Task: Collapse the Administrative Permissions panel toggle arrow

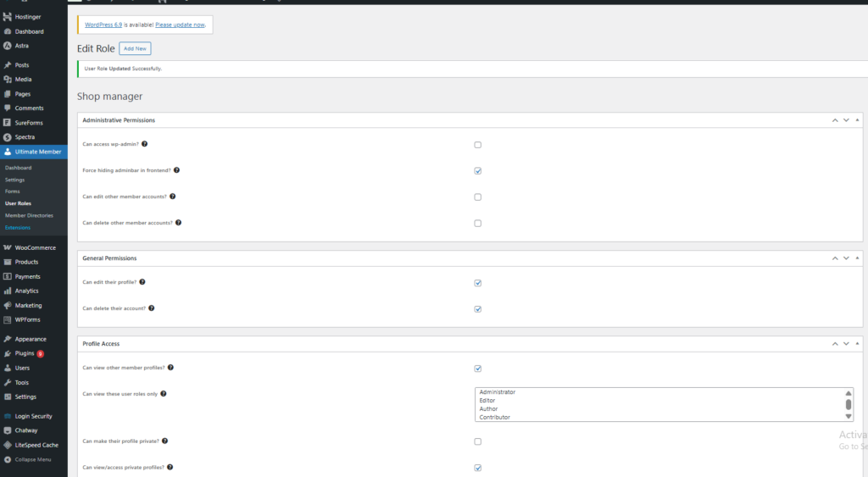Action: coord(857,120)
